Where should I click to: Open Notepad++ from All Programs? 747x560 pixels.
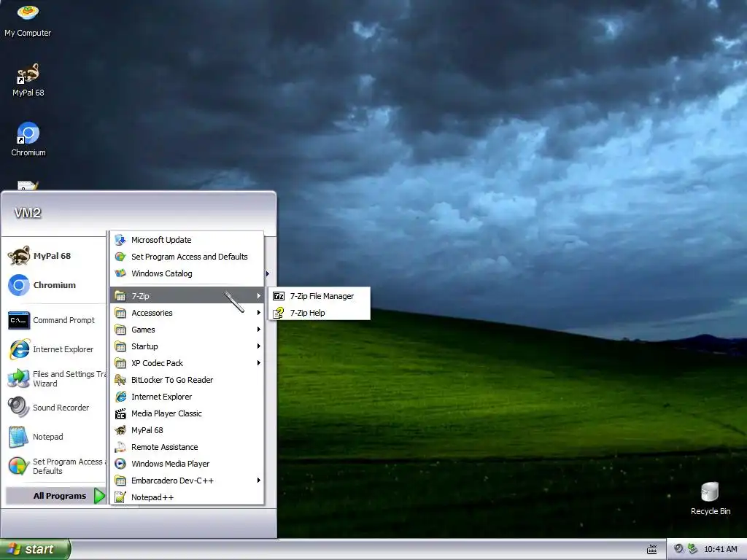click(187, 497)
